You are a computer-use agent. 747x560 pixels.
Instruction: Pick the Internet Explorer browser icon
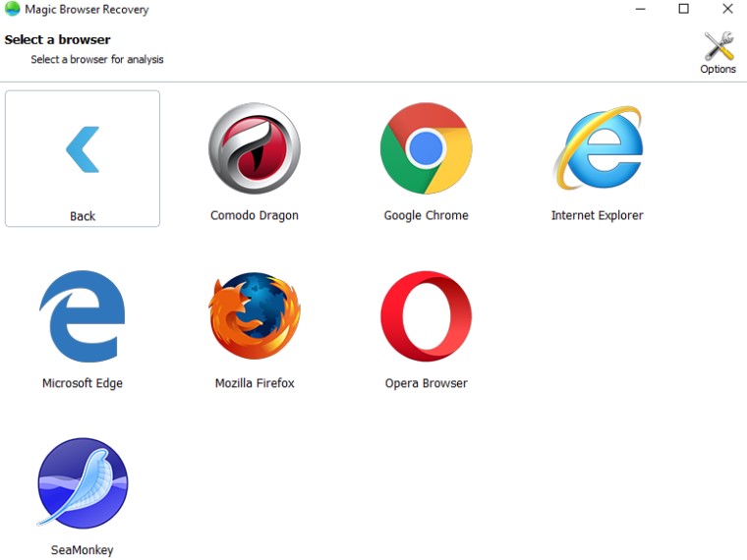pyautogui.click(x=598, y=148)
